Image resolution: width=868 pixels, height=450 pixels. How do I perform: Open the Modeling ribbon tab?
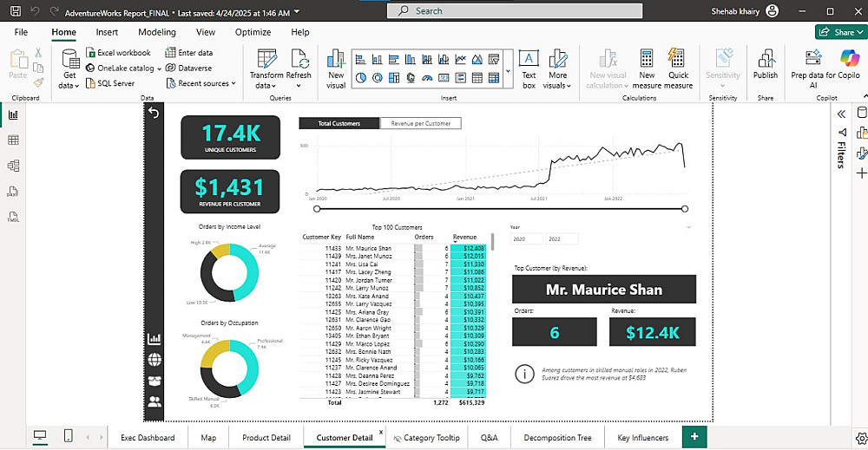[x=157, y=32]
